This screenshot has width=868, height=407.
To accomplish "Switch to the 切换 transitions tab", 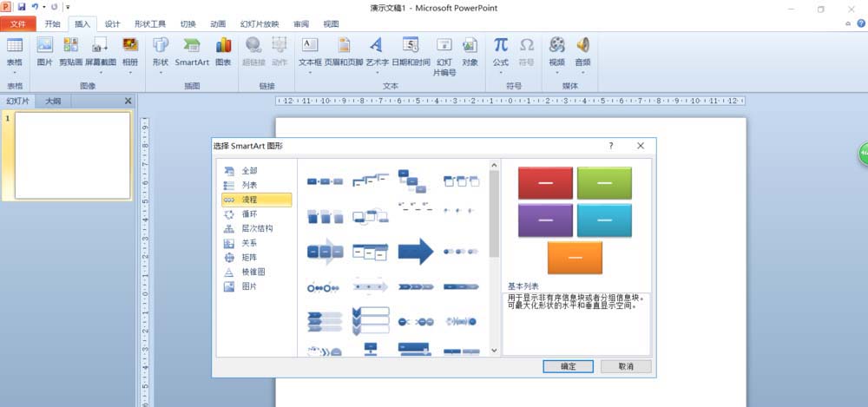I will coord(188,23).
